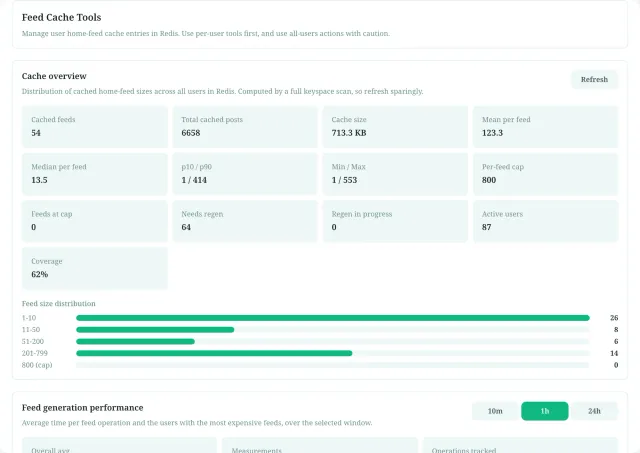Image resolution: width=640 pixels, height=453 pixels.
Task: Click the 1-10 distribution bar
Action: pos(333,318)
